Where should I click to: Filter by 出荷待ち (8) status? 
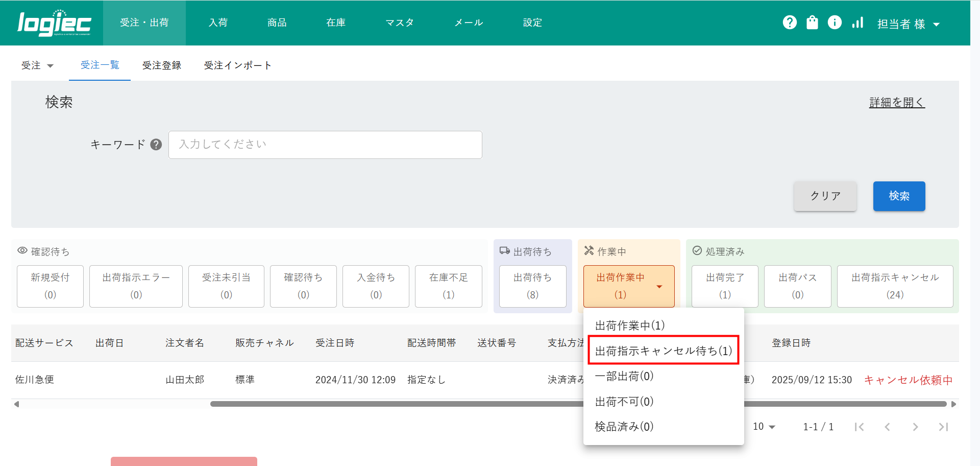pyautogui.click(x=532, y=286)
